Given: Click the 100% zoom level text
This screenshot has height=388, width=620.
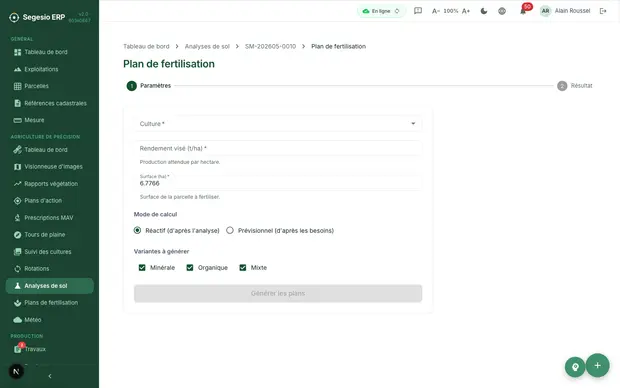Looking at the screenshot, I should 451,11.
